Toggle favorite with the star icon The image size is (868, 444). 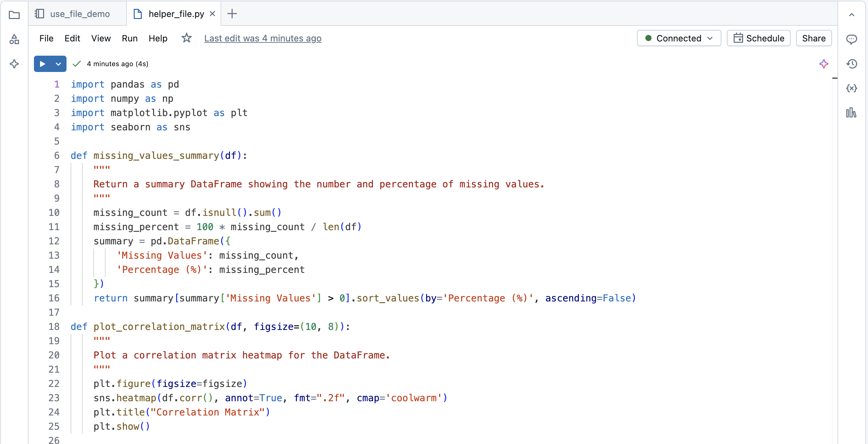186,38
